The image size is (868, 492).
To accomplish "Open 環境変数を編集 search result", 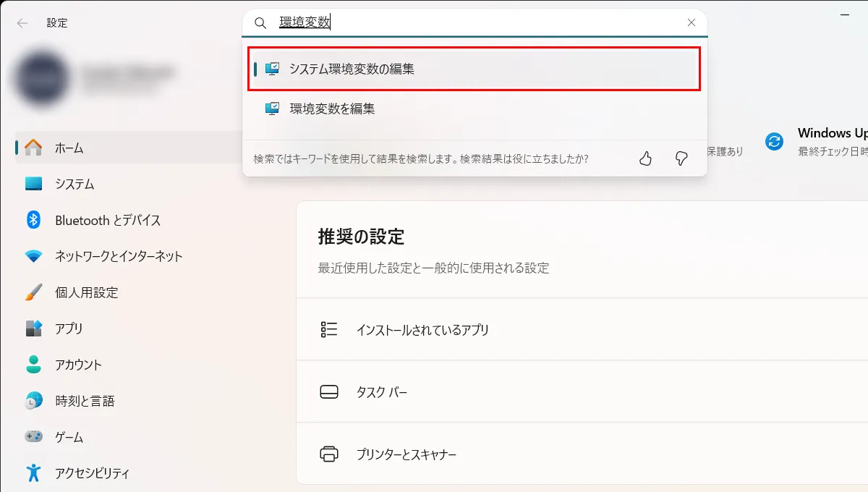I will (x=475, y=109).
